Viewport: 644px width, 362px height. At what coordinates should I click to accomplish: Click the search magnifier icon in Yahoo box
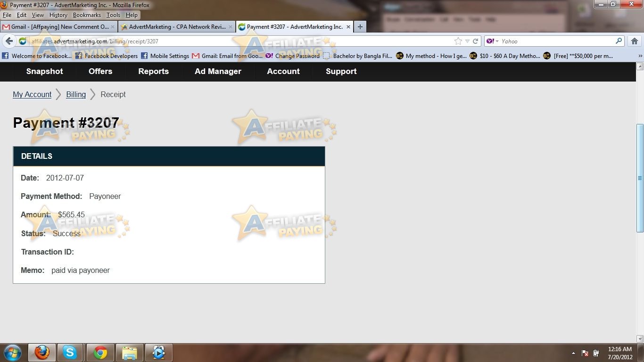(x=619, y=41)
